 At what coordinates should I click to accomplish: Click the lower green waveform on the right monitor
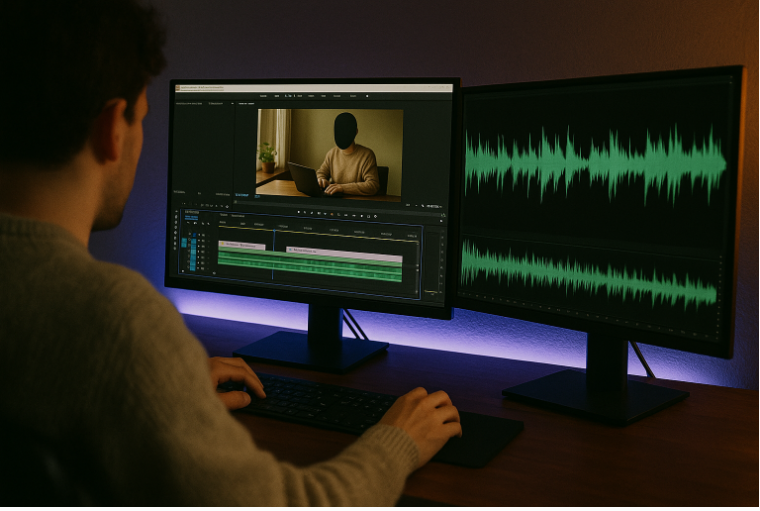[x=589, y=276]
